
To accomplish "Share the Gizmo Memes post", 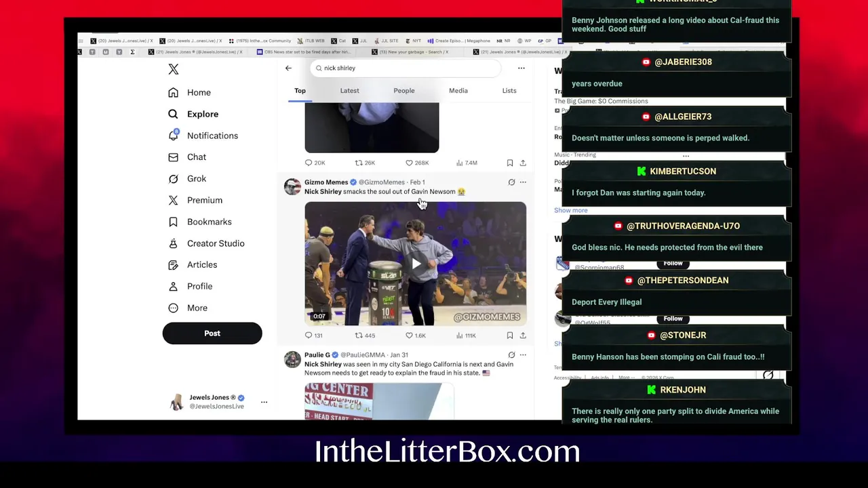I will coord(523,335).
